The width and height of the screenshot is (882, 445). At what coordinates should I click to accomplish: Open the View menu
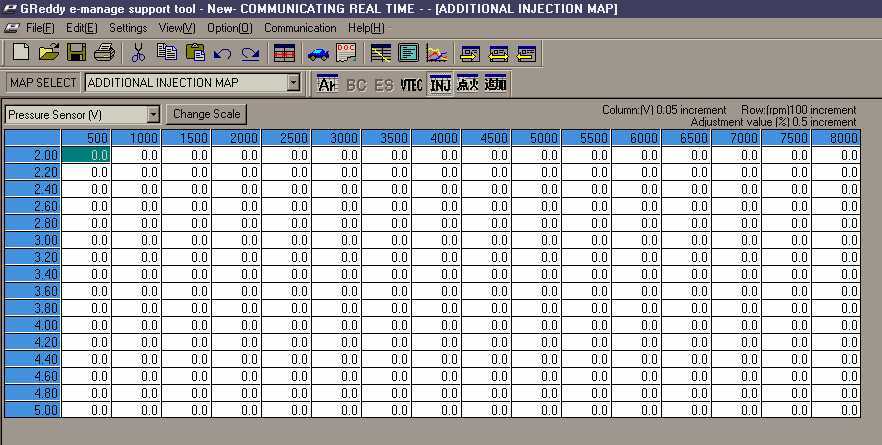coord(177,28)
